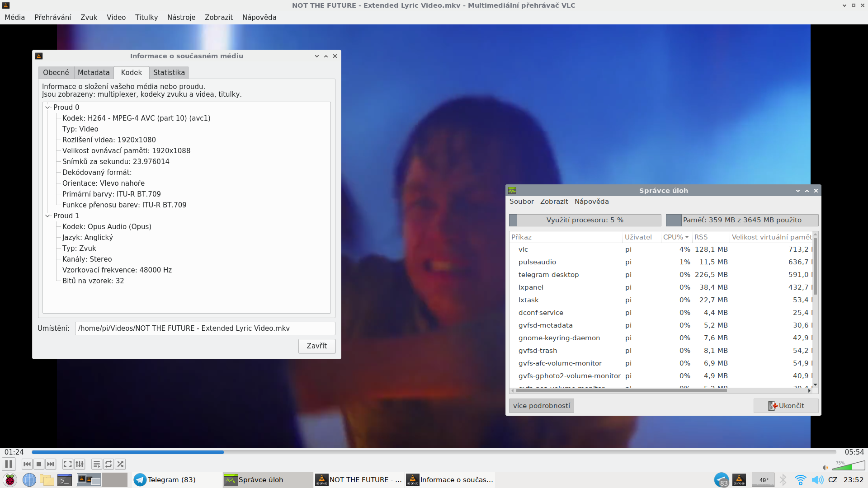Screen dimensions: 868x488
Task: Select the gnome-keyring-daemon process row
Action: [x=661, y=338]
